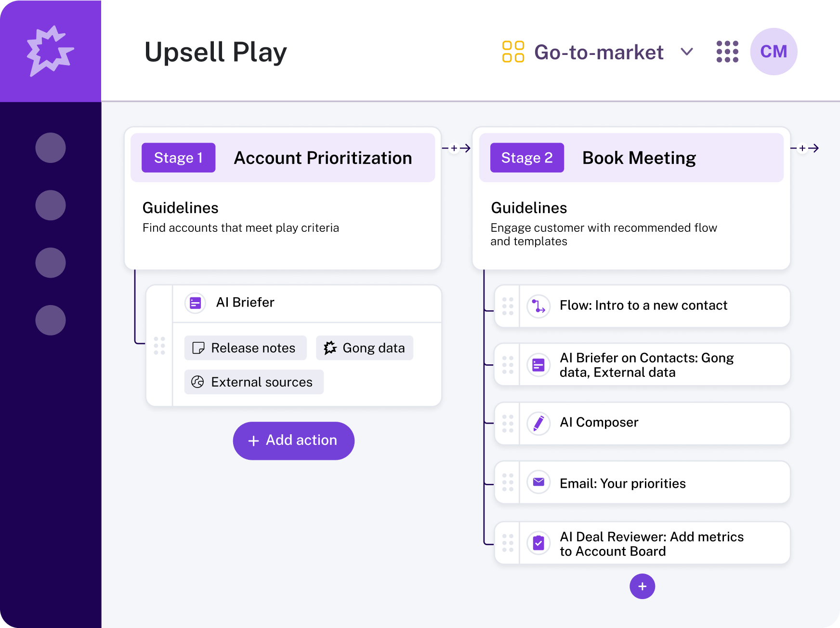The image size is (840, 628).
Task: Toggle the Gong data source chip
Action: pyautogui.click(x=364, y=347)
